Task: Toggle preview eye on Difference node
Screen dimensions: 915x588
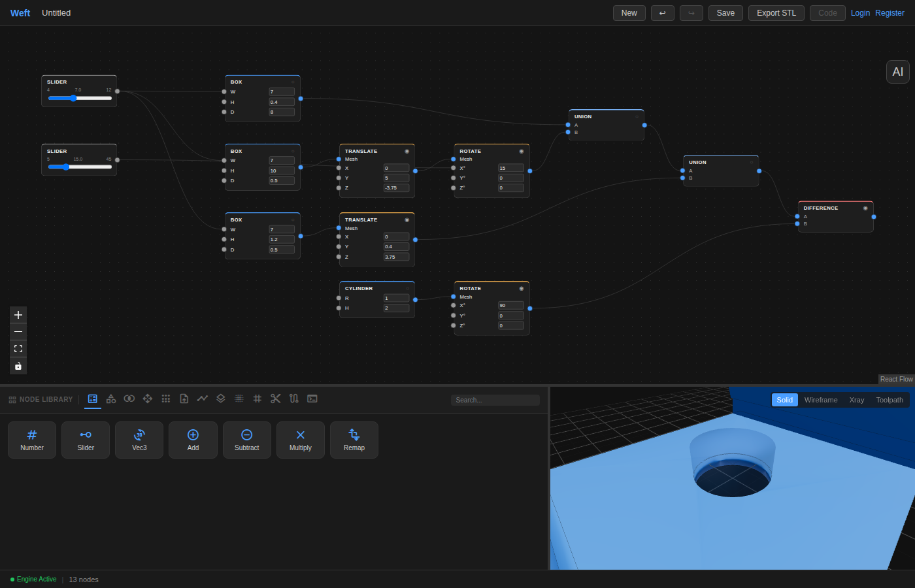Action: (865, 208)
